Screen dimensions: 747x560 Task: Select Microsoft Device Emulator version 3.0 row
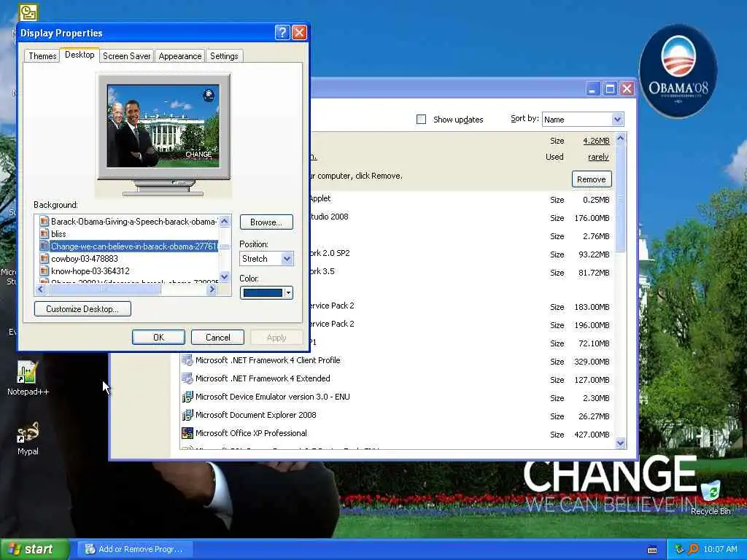click(397, 397)
